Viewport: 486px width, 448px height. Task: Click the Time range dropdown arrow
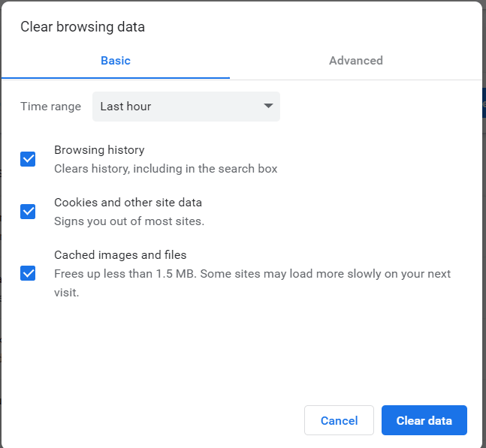point(268,107)
